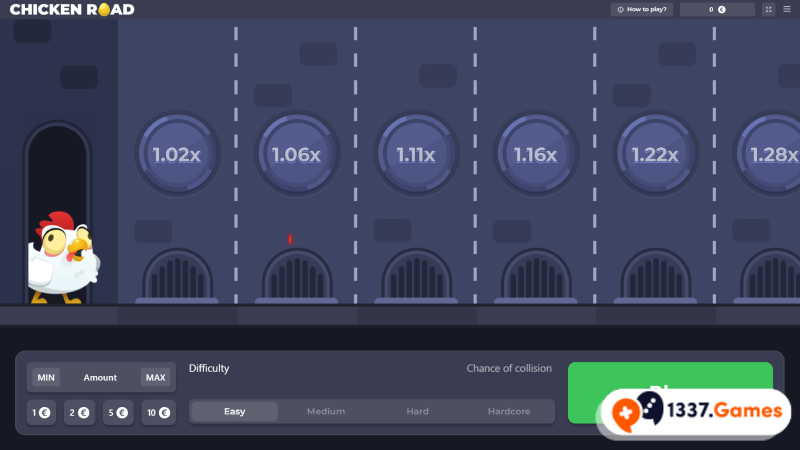This screenshot has height=450, width=800.
Task: Open the hamburger menu icon
Action: tap(786, 9)
